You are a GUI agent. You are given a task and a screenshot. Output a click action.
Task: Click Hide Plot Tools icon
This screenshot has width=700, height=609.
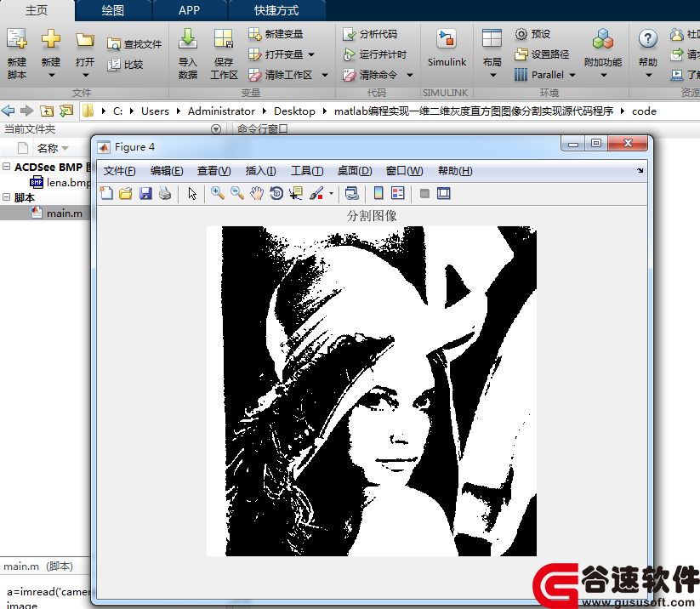[x=424, y=193]
